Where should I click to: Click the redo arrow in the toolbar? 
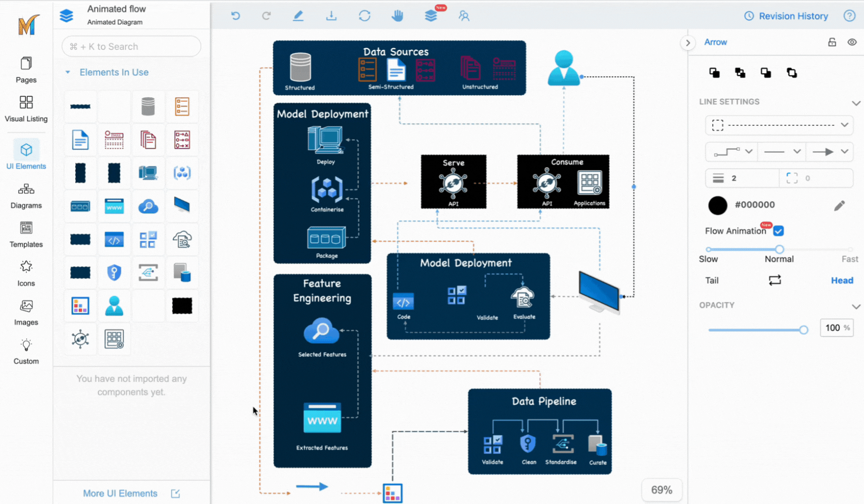[266, 16]
